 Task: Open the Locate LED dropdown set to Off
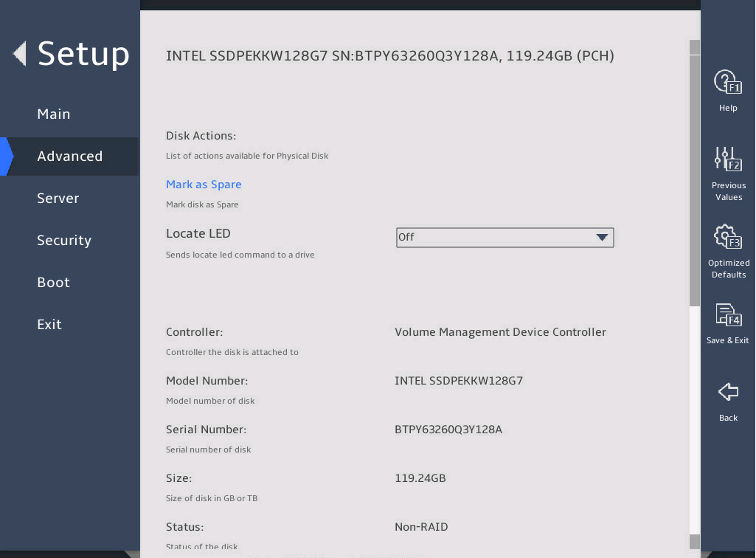504,238
